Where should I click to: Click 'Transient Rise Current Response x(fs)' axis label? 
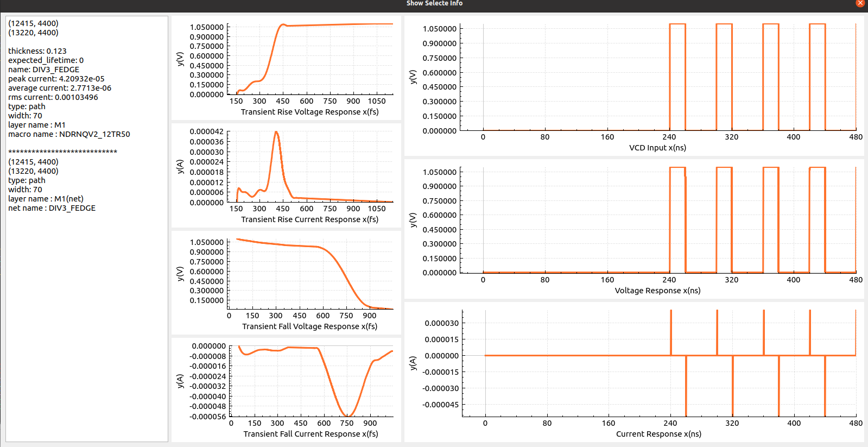click(309, 219)
